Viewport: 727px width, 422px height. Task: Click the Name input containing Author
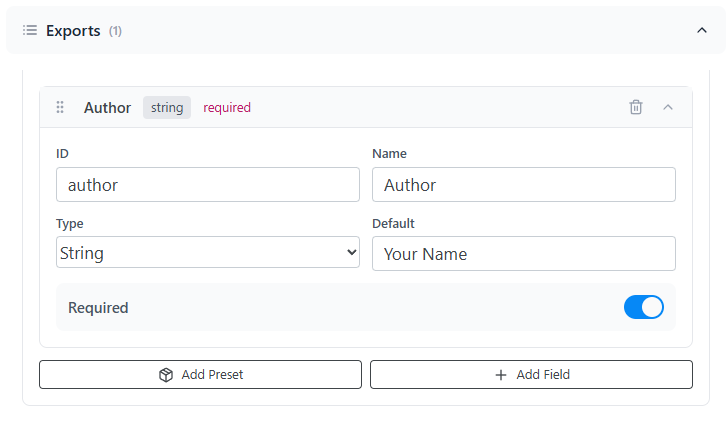523,185
